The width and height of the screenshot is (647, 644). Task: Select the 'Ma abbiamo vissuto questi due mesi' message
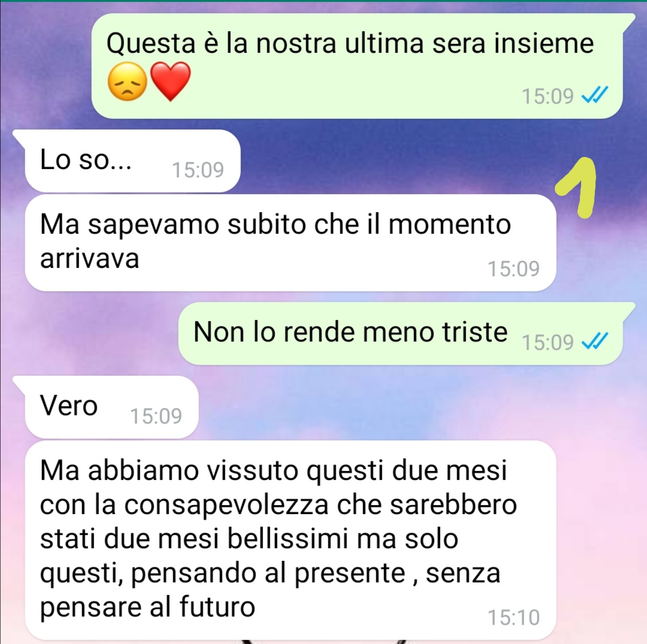[291, 540]
